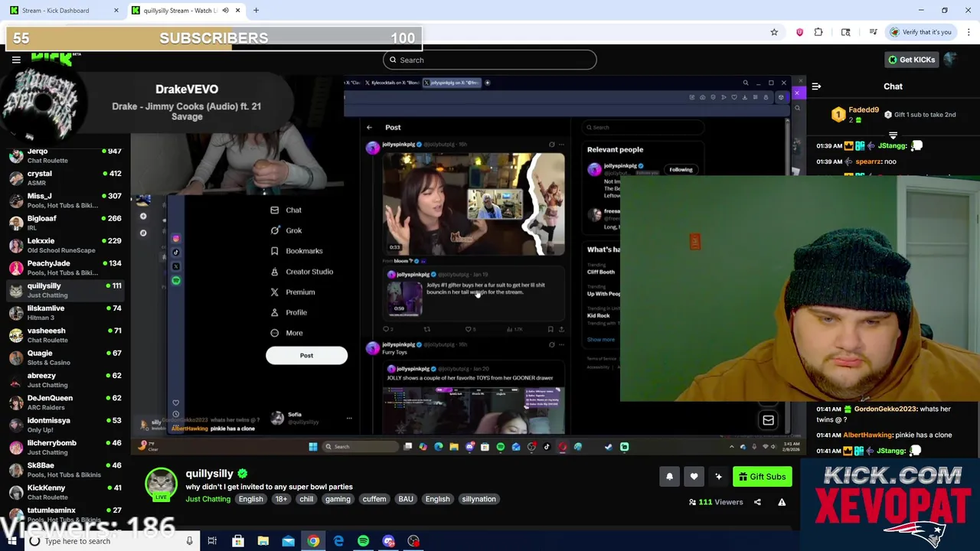The height and width of the screenshot is (551, 980).
Task: Click the quillysilly channel name
Action: tap(209, 474)
